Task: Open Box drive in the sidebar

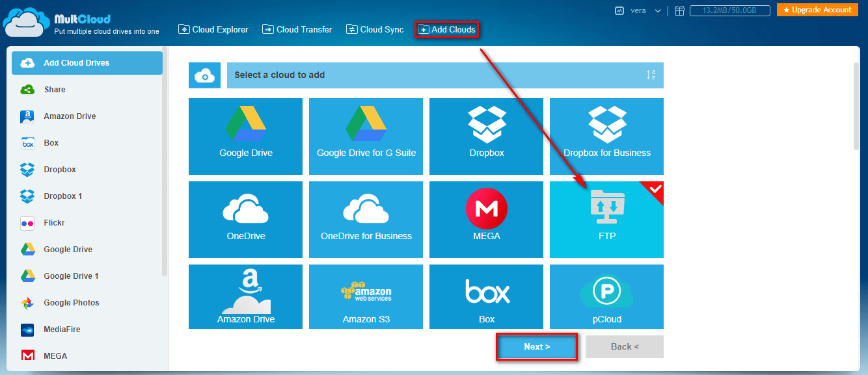Action: point(87,143)
